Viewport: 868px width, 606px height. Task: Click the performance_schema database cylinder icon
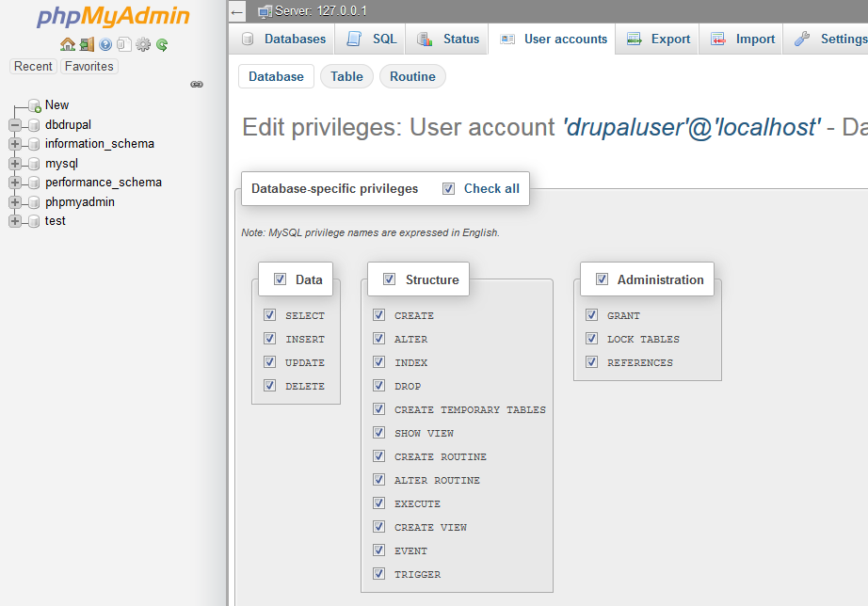click(x=34, y=183)
